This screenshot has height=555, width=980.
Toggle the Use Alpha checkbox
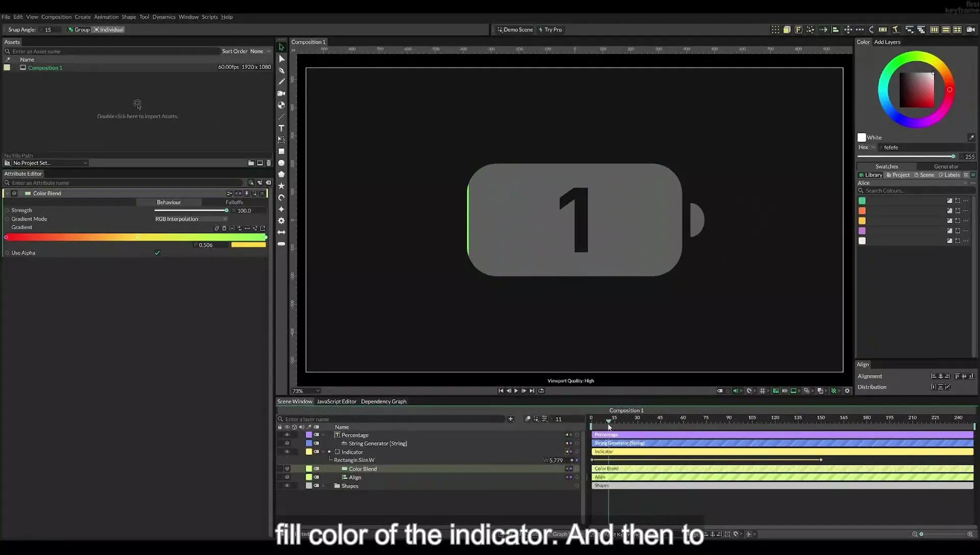pyautogui.click(x=157, y=253)
